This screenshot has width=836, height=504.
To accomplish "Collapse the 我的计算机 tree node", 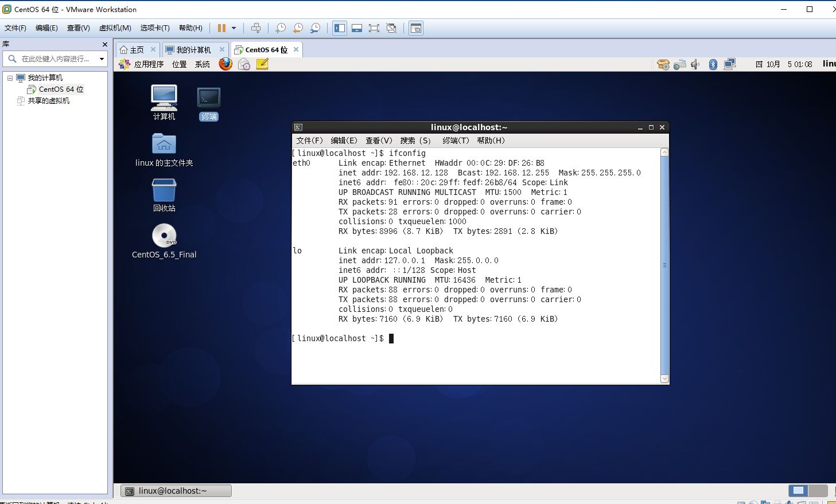I will click(x=10, y=78).
